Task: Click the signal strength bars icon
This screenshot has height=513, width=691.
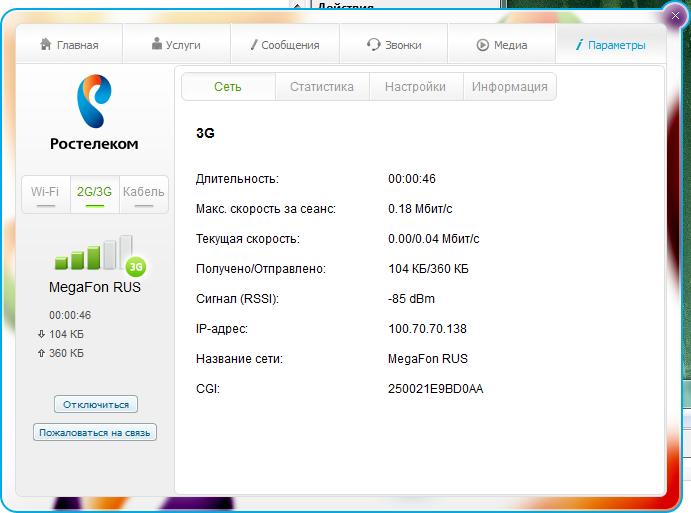Action: tap(92, 254)
